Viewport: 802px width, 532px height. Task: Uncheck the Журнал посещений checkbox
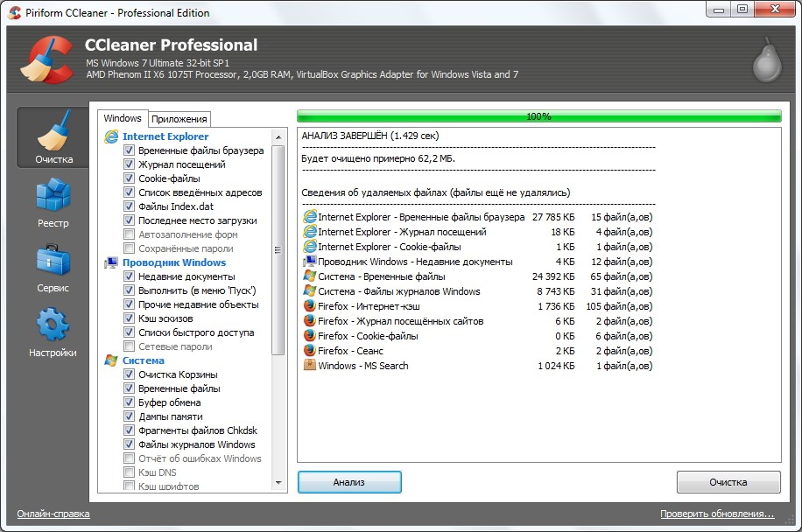[130, 164]
